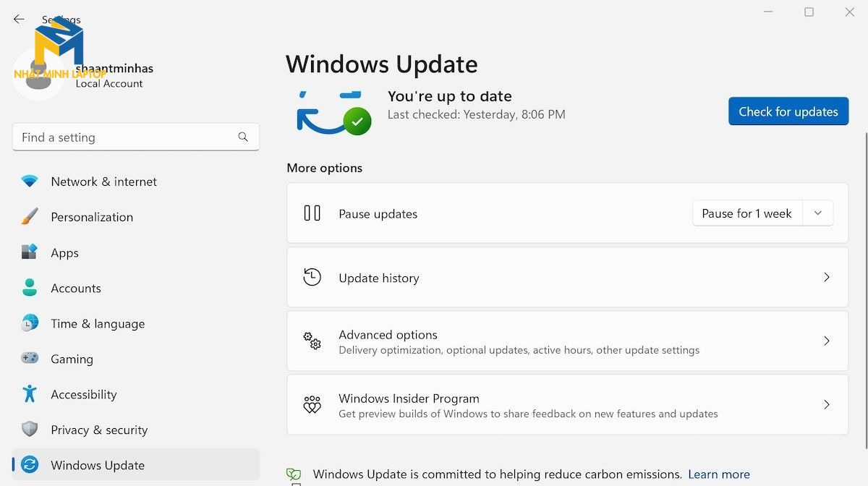
Task: Click the Time & language globe icon
Action: click(30, 323)
